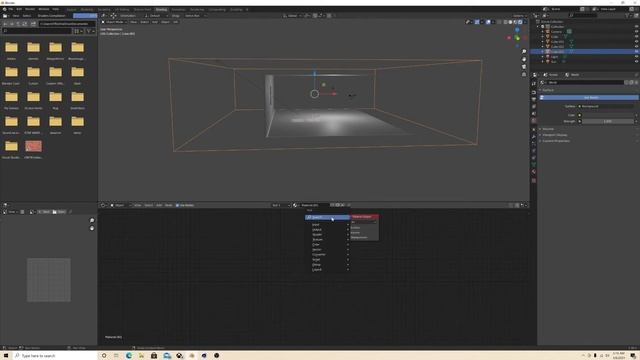Open the Input submenu in Add menu
640x360 pixels.
329,224
